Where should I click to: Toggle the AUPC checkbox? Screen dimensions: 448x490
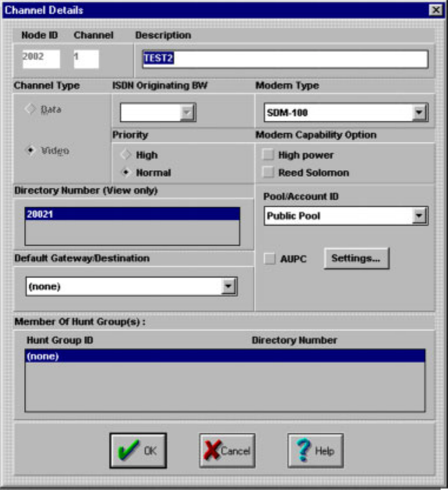coord(269,259)
